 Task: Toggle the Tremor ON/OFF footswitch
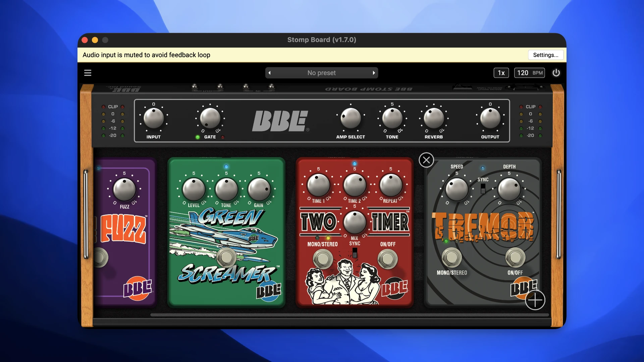515,257
